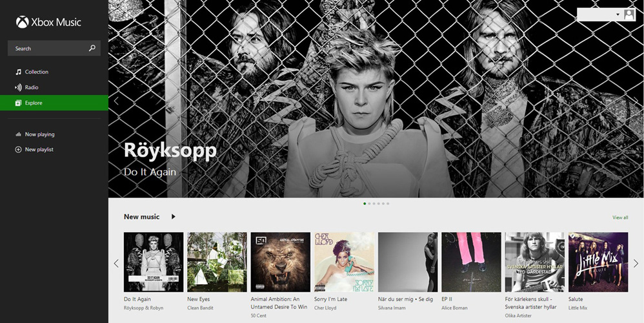
Task: Select the first green carousel dot
Action: pos(365,203)
